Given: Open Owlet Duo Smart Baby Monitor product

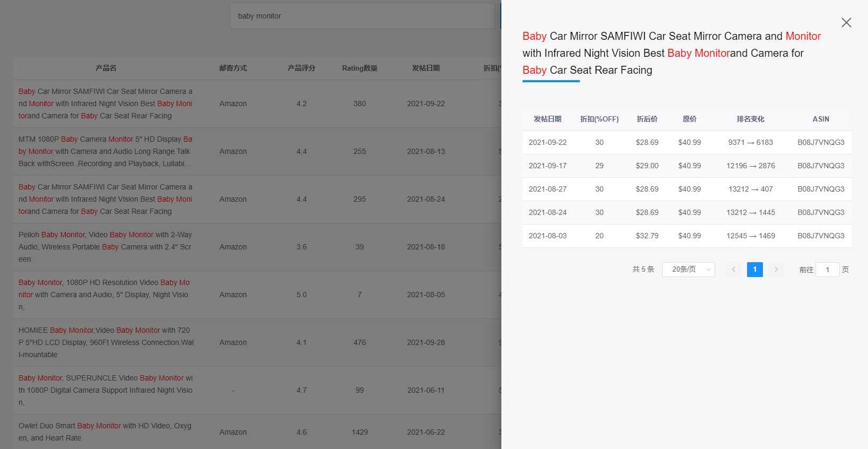Looking at the screenshot, I should [106, 432].
